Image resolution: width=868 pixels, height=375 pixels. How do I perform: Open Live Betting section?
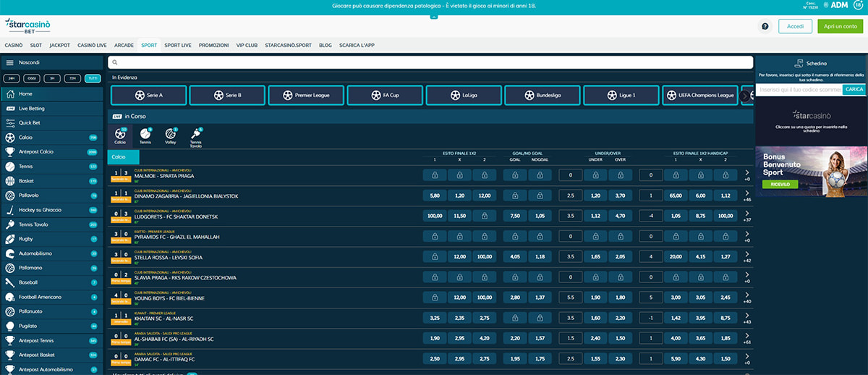coord(51,109)
